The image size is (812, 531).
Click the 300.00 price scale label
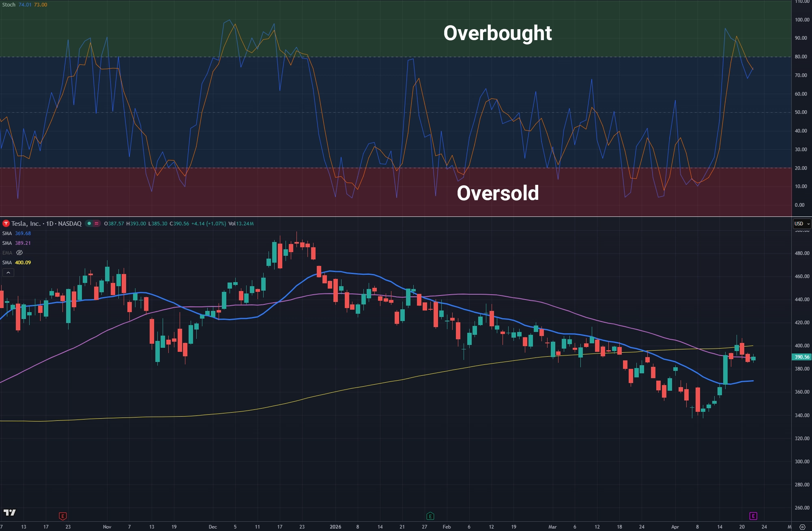[802, 462]
